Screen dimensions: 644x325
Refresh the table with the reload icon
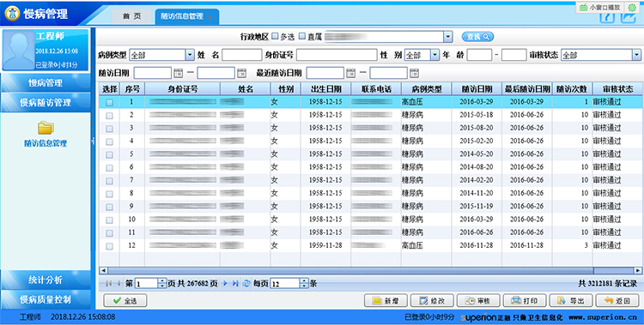[246, 283]
